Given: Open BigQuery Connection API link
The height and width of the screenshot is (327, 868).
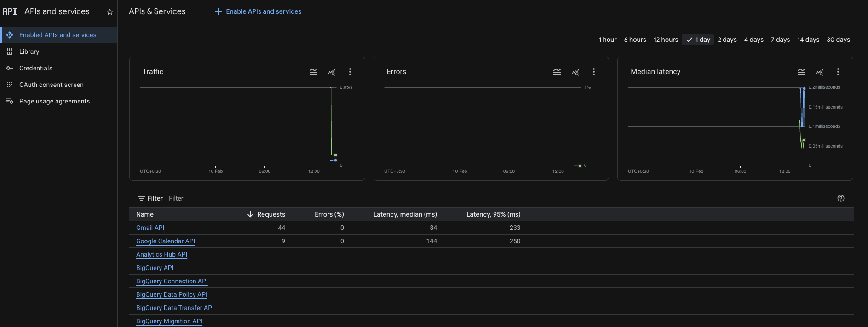Looking at the screenshot, I should click(172, 281).
